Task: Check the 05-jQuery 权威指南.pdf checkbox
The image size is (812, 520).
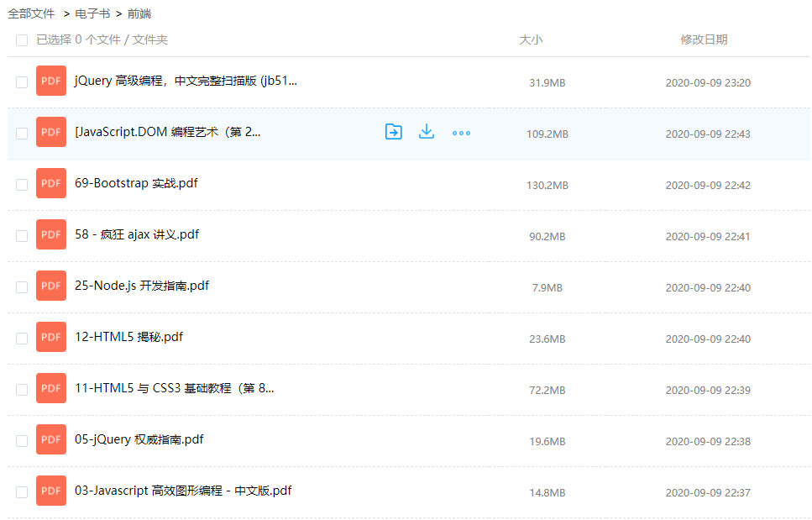Action: (22, 441)
